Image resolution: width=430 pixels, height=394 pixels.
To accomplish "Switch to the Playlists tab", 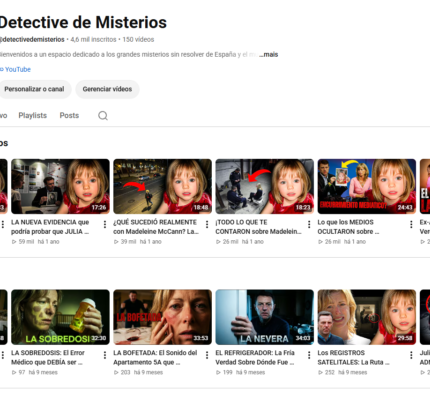I will (x=33, y=115).
